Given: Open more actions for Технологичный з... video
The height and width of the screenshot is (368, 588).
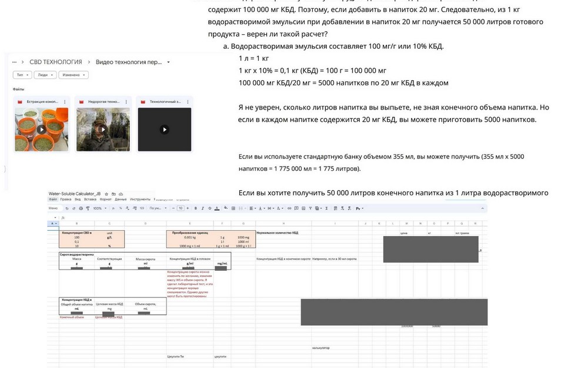Looking at the screenshot, I should click(188, 102).
